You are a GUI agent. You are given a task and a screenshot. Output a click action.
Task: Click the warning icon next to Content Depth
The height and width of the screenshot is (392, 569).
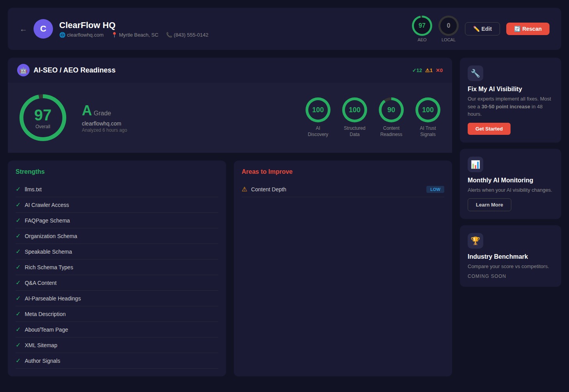tap(244, 189)
